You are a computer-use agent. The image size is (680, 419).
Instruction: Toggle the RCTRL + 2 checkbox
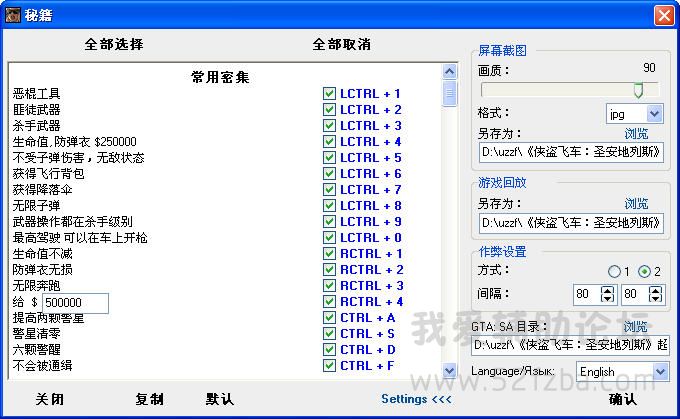329,270
